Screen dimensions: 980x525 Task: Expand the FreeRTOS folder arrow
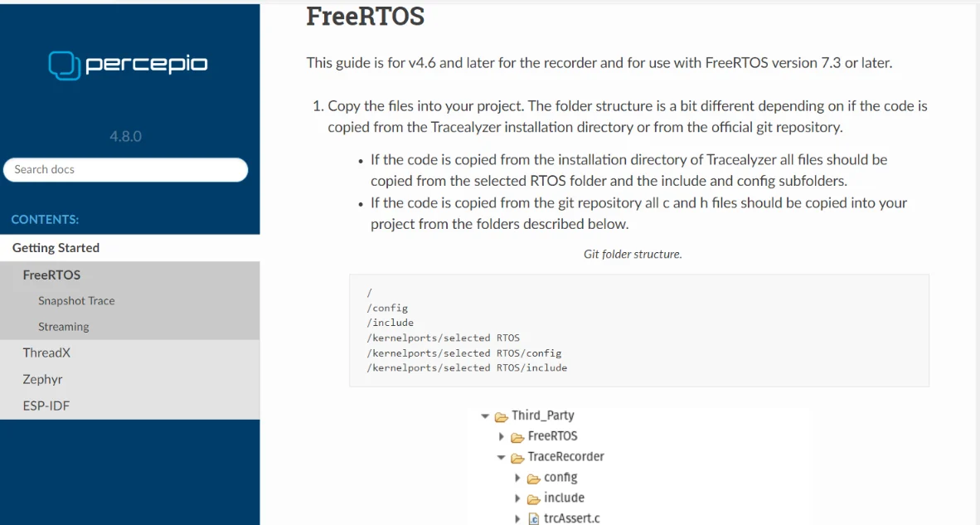(502, 437)
